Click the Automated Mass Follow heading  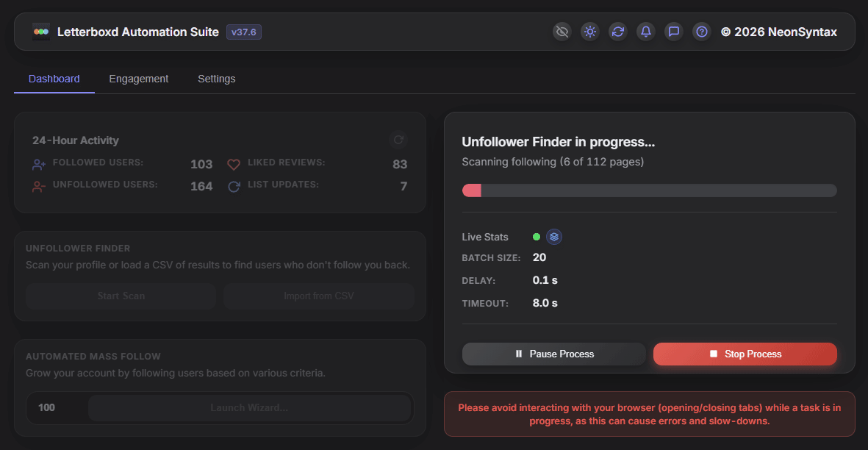tap(93, 357)
